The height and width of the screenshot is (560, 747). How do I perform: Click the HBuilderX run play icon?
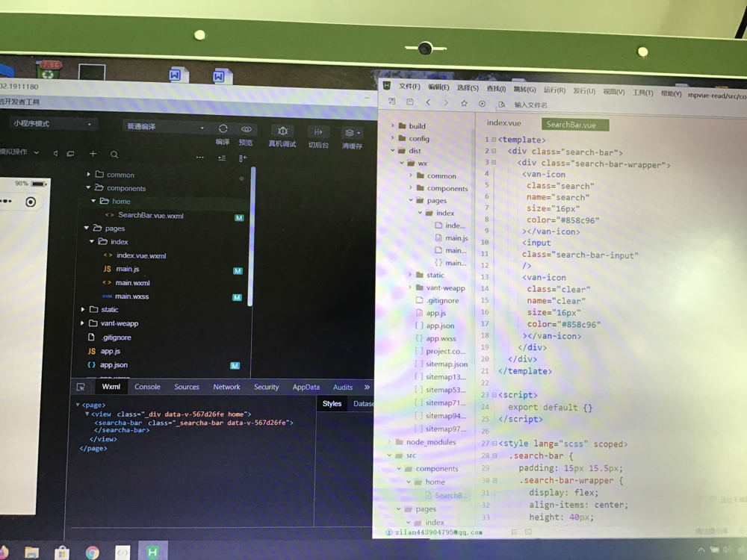point(482,103)
